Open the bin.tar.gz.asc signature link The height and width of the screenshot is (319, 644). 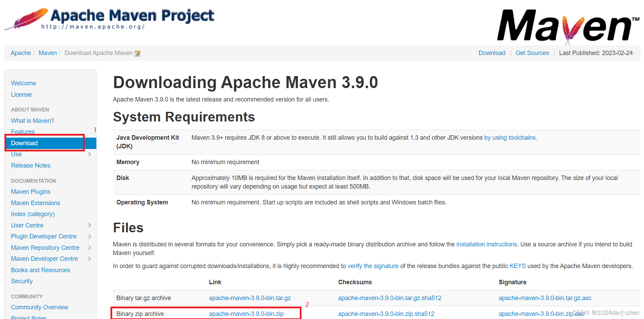pos(545,298)
